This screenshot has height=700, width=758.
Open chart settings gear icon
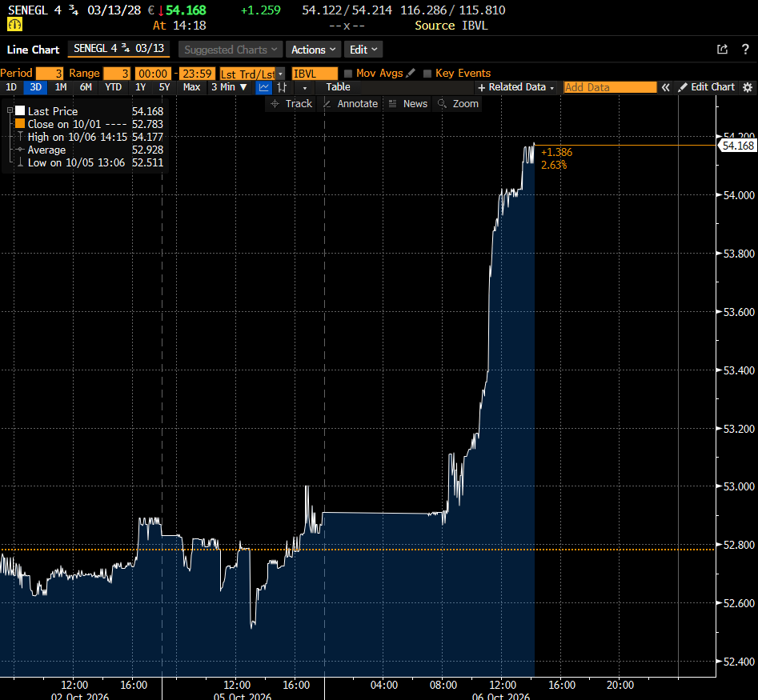click(x=748, y=87)
